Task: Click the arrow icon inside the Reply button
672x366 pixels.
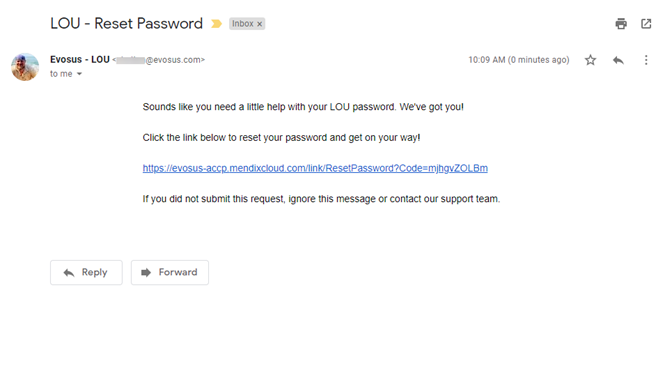Action: (69, 273)
